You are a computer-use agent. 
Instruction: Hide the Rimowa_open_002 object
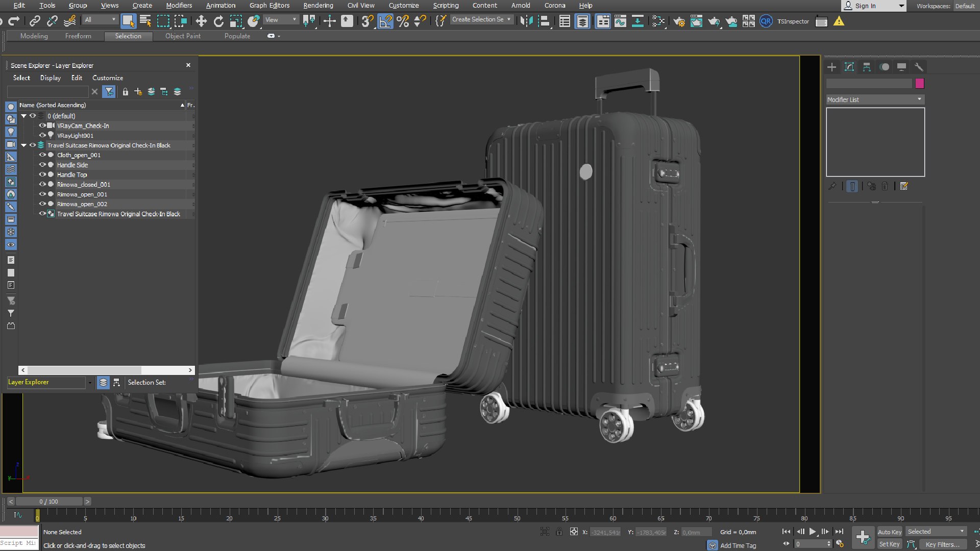(x=42, y=204)
